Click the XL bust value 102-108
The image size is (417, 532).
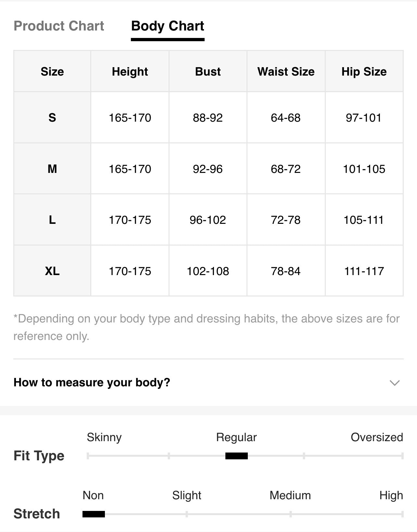[208, 271]
